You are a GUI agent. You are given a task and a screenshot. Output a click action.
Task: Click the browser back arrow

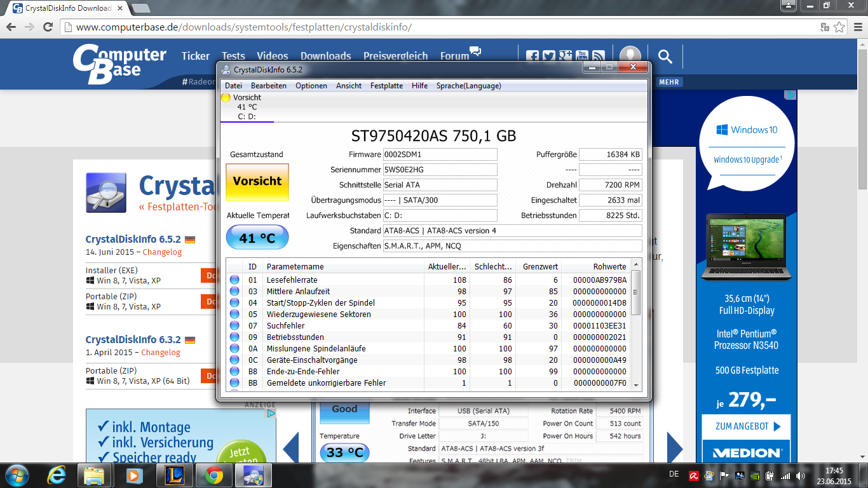[x=10, y=27]
